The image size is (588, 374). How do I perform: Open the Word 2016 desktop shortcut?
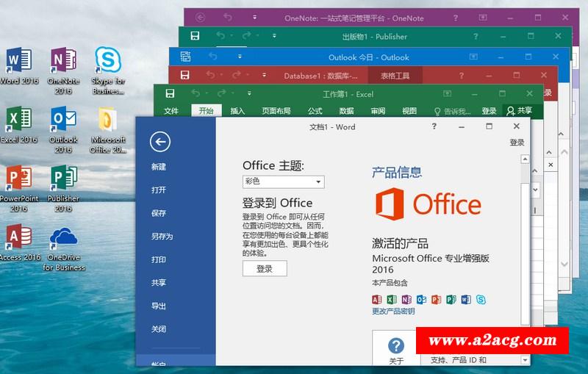pyautogui.click(x=19, y=65)
